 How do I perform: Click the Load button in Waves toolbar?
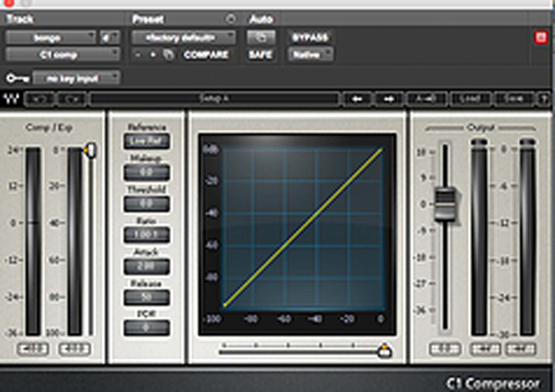(470, 99)
